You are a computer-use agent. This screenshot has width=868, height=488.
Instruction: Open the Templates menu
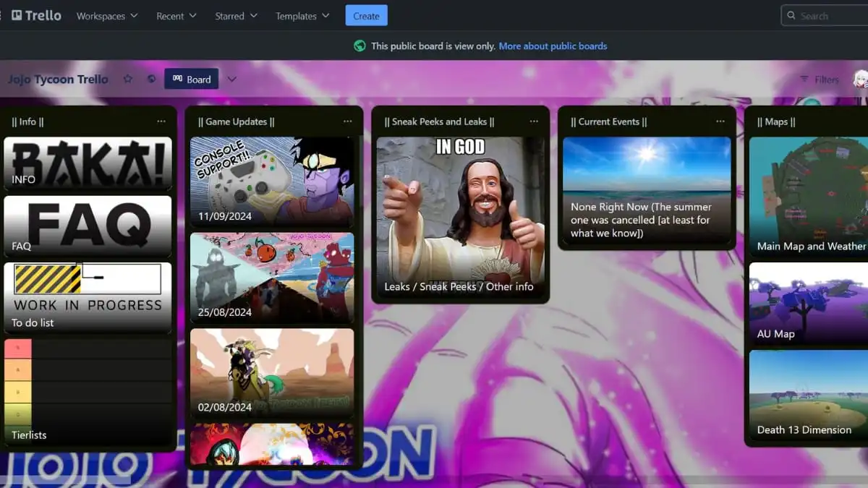point(302,15)
